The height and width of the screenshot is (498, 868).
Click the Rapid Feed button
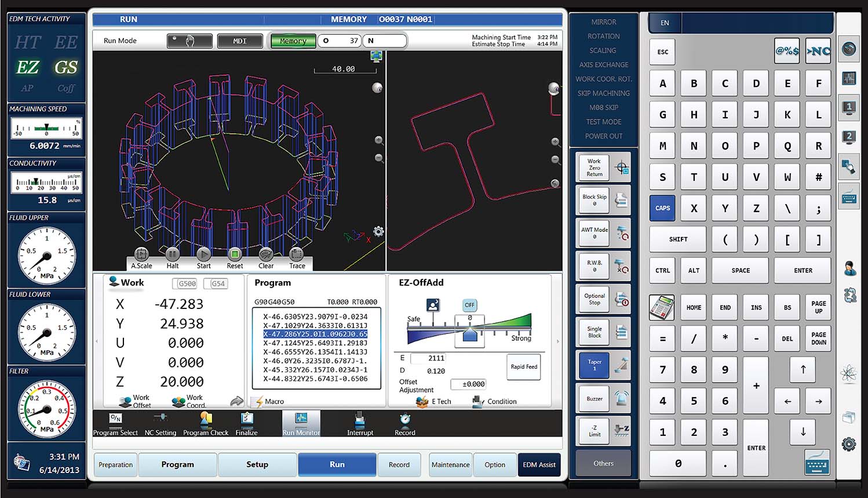(x=524, y=367)
